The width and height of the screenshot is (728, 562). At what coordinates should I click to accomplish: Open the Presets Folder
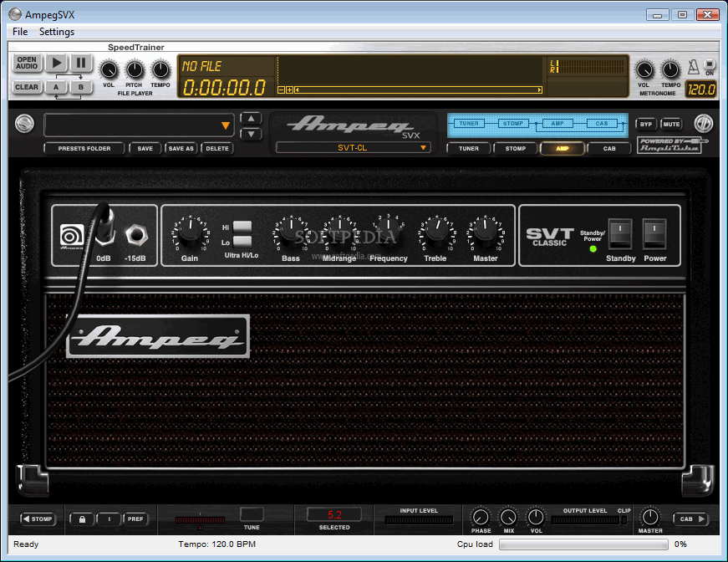click(84, 149)
